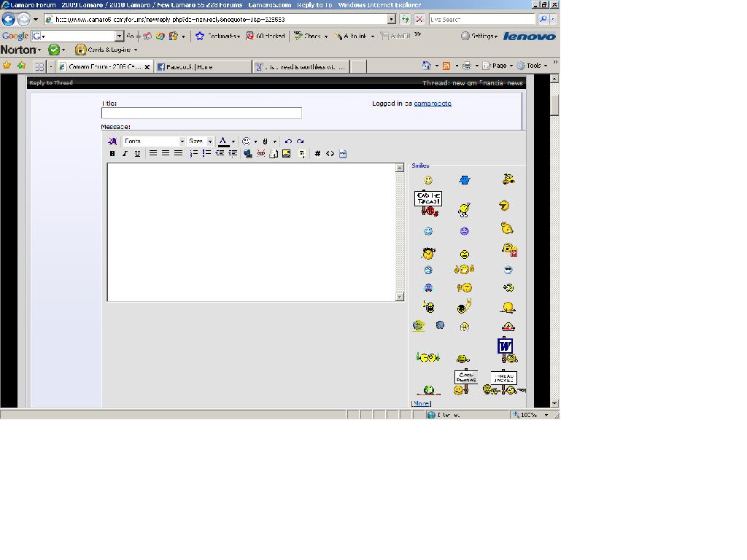Insert a hyperlink using the globe icon
Screen dimensions: 747x560
coord(247,153)
